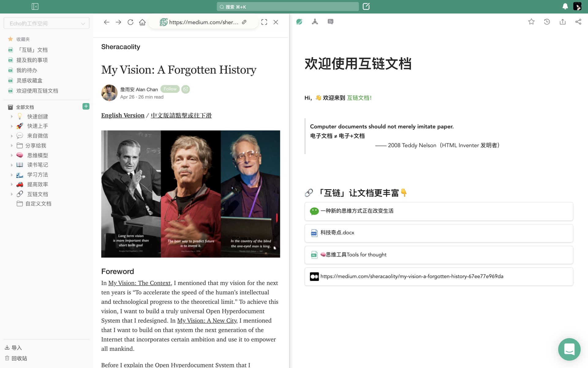This screenshot has height=368, width=588.
Task: Select 灵感收藏盒 in favorites list
Action: [x=29, y=80]
